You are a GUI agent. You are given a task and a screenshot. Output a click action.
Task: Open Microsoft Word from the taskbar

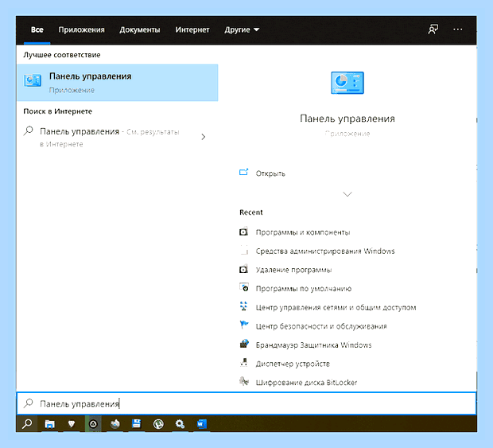pyautogui.click(x=201, y=424)
